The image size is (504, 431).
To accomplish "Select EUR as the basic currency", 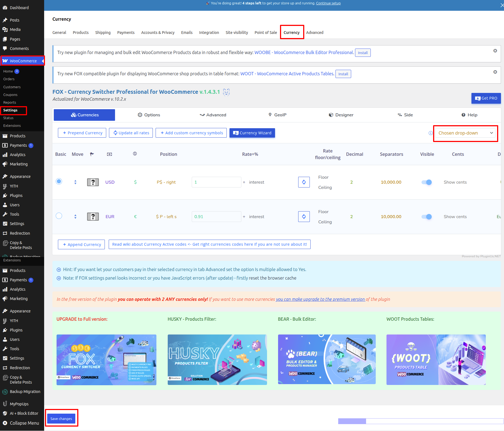I will coord(59,216).
